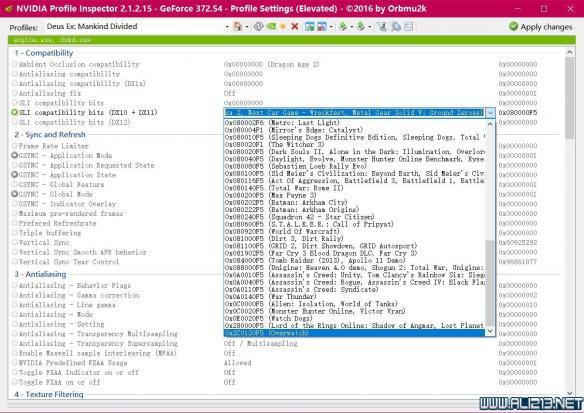Pick 0x0A0110F5 (Assassin's Creed: Syndicate) entry
This screenshot has width=584, height=413.
pyautogui.click(x=355, y=289)
